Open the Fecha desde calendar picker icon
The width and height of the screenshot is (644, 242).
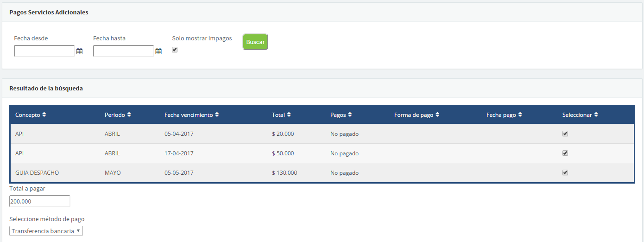pyautogui.click(x=79, y=51)
